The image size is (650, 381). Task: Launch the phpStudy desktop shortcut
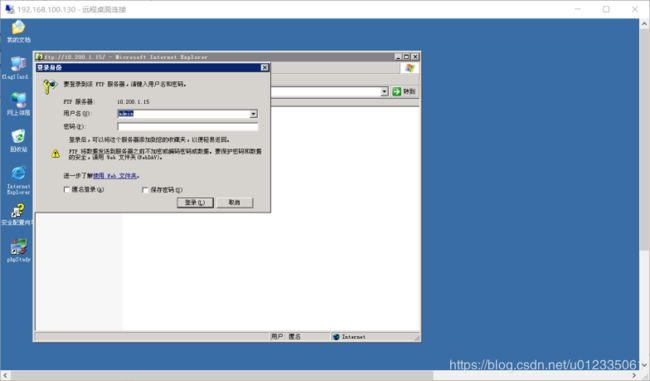pyautogui.click(x=18, y=250)
